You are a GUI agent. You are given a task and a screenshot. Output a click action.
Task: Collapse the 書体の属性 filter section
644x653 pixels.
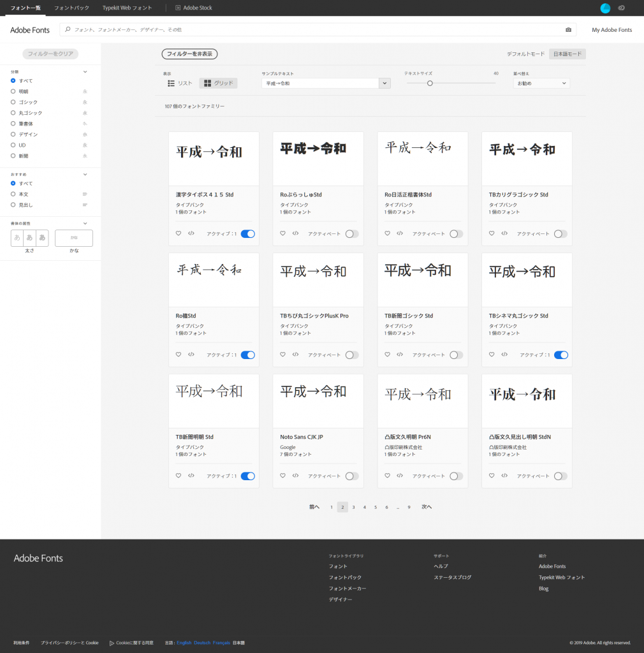pyautogui.click(x=85, y=223)
